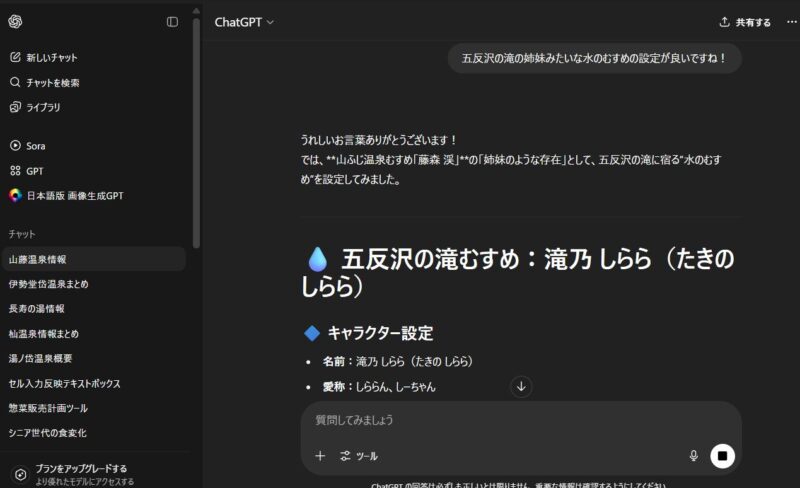Stop generating with the stop button
Screen dimensions: 800x488
(722, 456)
